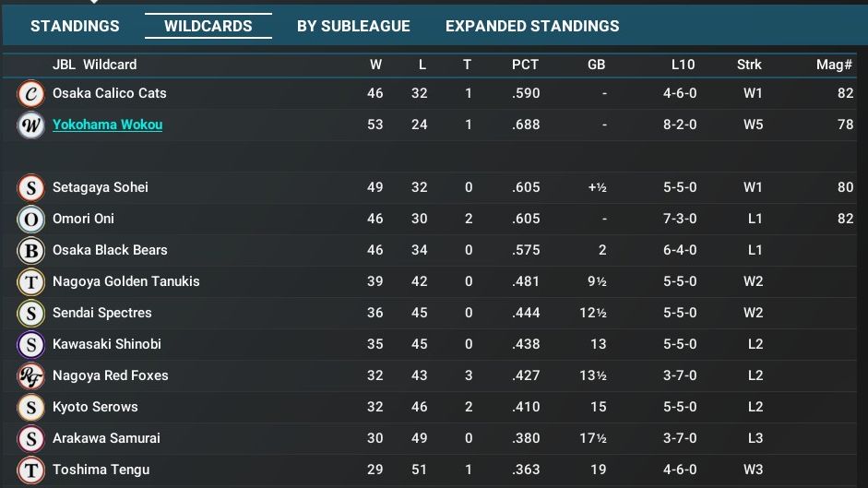The height and width of the screenshot is (488, 868).
Task: Click the Setagaya Sohei team logo
Action: pos(31,188)
